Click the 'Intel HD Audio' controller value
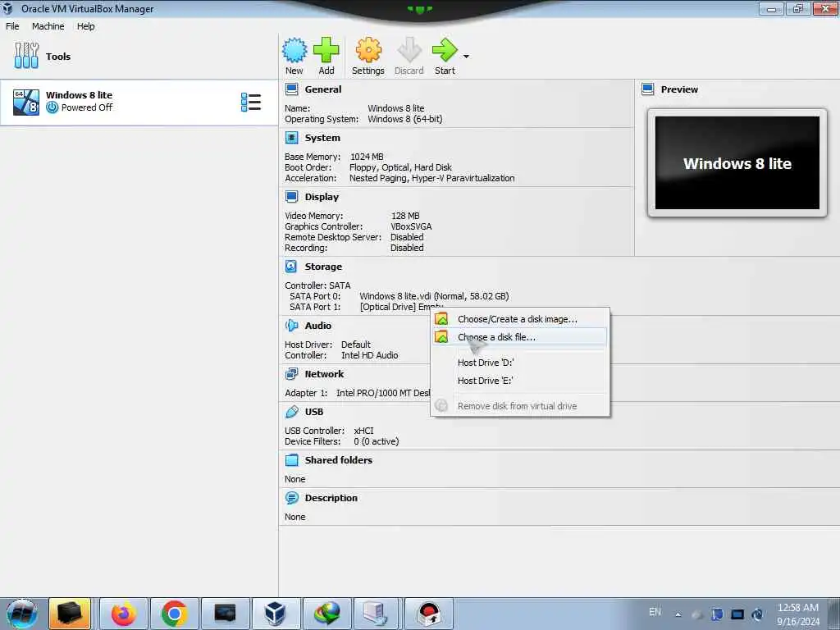This screenshot has height=630, width=840. tap(370, 355)
